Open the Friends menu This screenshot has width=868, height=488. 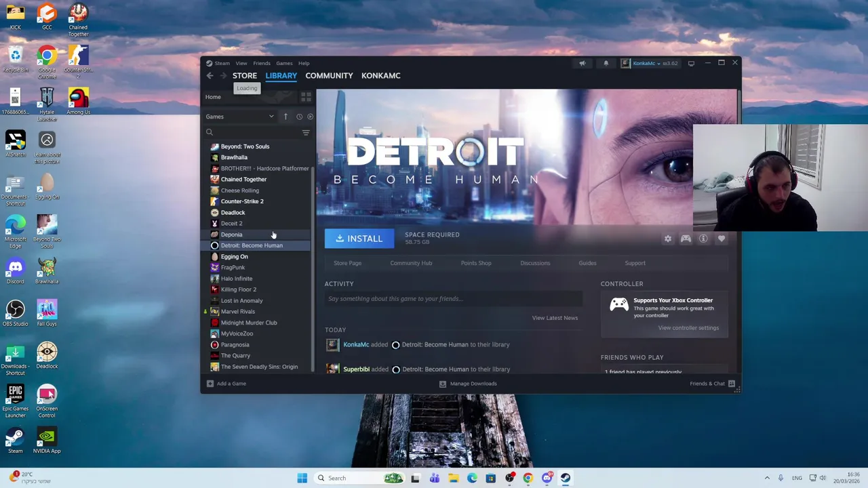tap(262, 63)
